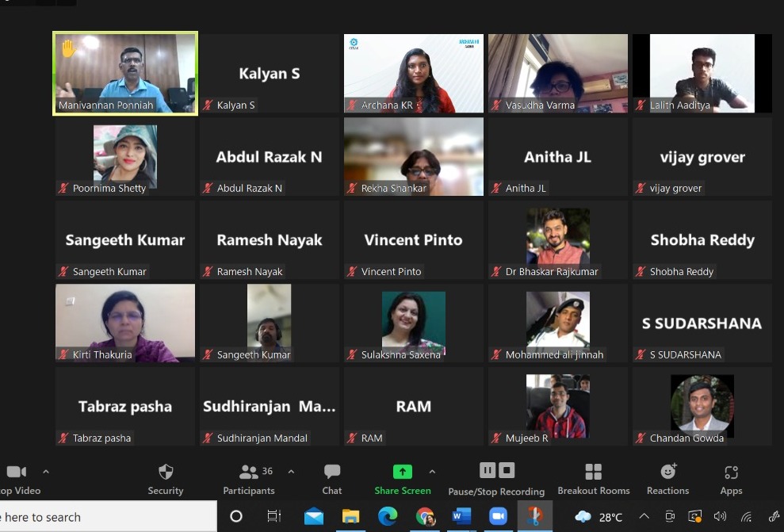Expand the Participants options arrow
784x532 pixels.
291,472
